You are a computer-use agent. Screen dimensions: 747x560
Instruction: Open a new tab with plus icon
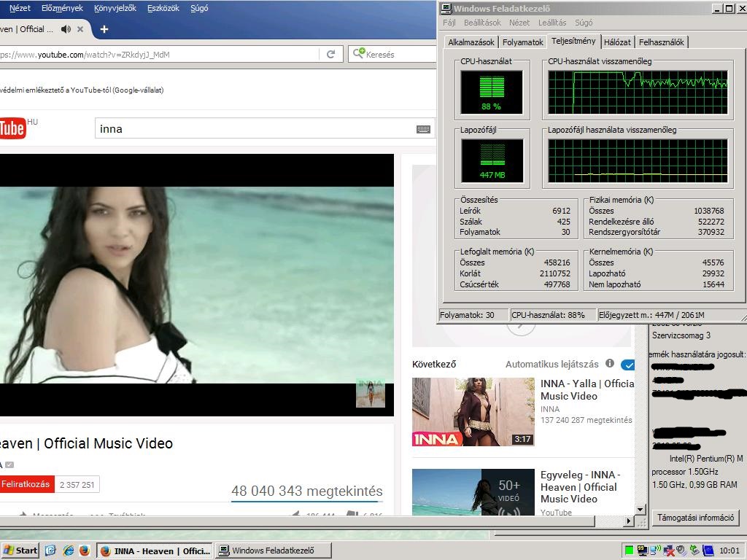pos(104,29)
